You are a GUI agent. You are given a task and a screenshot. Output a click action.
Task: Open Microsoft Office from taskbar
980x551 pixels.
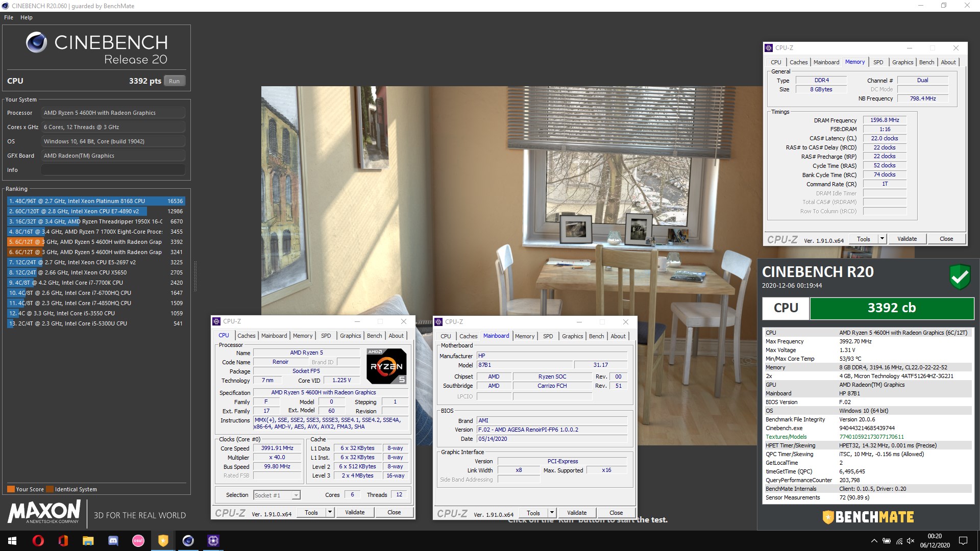click(63, 541)
